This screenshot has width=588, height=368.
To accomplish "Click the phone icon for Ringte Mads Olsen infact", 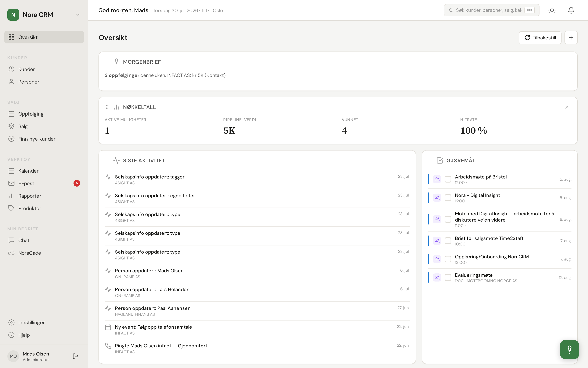I will 108,346.
